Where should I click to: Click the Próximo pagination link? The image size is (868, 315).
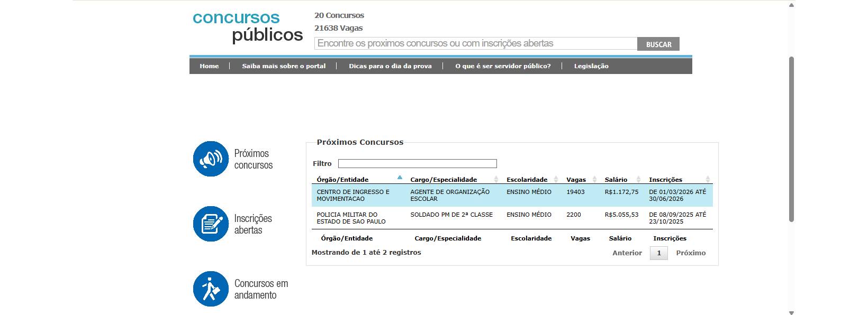[691, 253]
